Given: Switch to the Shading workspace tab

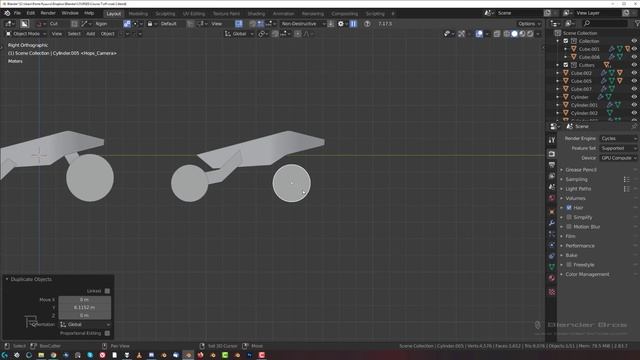Looking at the screenshot, I should point(256,13).
